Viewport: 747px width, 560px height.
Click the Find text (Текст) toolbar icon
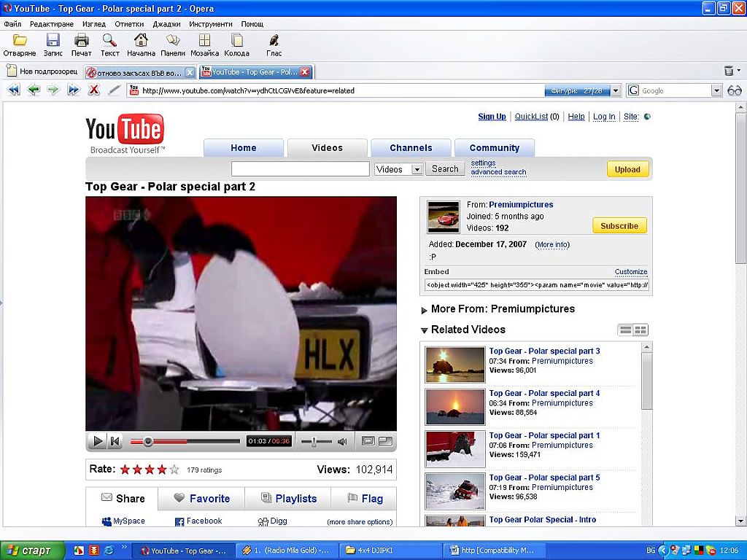tap(109, 41)
